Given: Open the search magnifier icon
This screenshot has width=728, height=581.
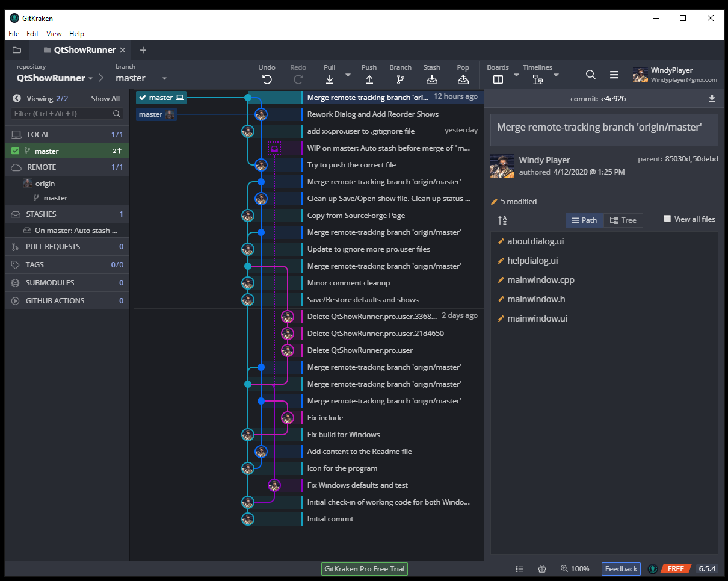Looking at the screenshot, I should tap(590, 75).
